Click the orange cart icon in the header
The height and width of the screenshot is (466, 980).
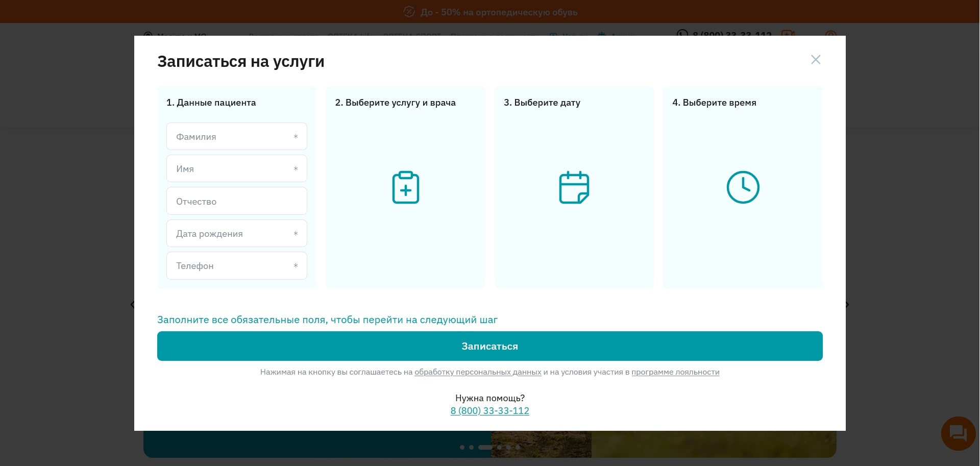coord(788,35)
